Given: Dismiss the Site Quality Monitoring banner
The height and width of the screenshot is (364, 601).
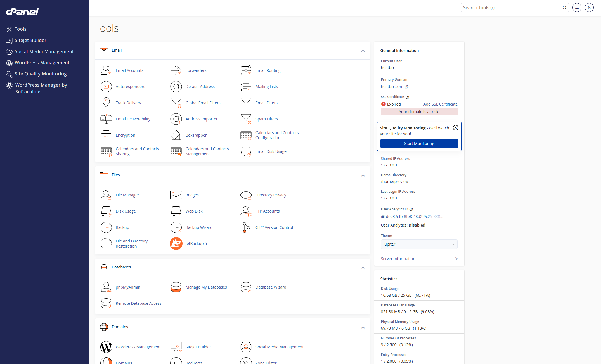Looking at the screenshot, I should click(455, 128).
